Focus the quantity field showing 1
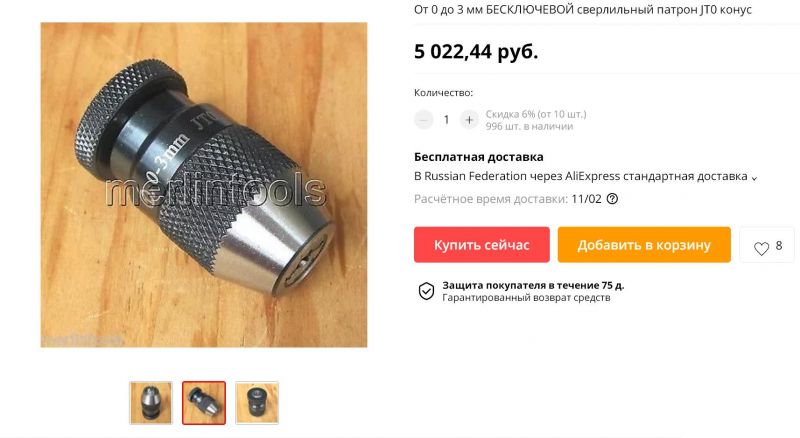800x438 pixels. click(446, 119)
